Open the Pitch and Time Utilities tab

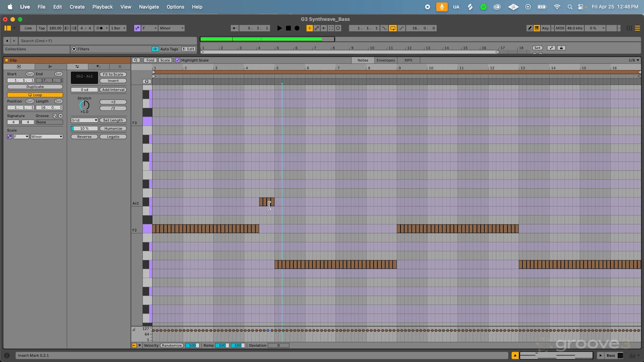coord(77,67)
